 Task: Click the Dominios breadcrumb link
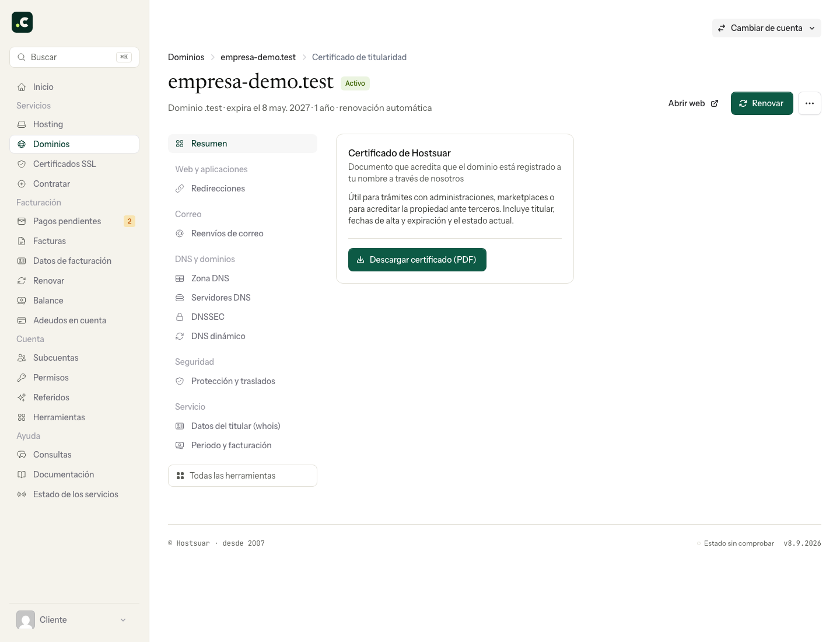(x=186, y=57)
